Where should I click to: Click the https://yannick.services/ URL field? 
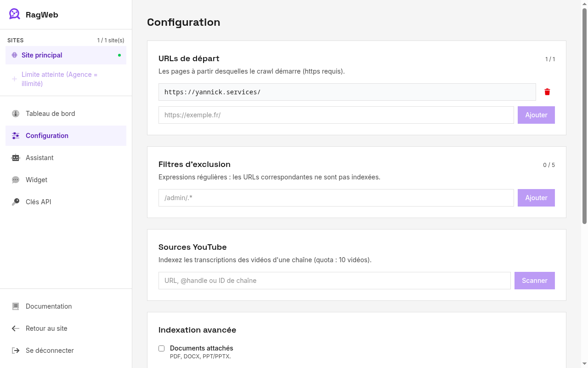[x=347, y=92]
